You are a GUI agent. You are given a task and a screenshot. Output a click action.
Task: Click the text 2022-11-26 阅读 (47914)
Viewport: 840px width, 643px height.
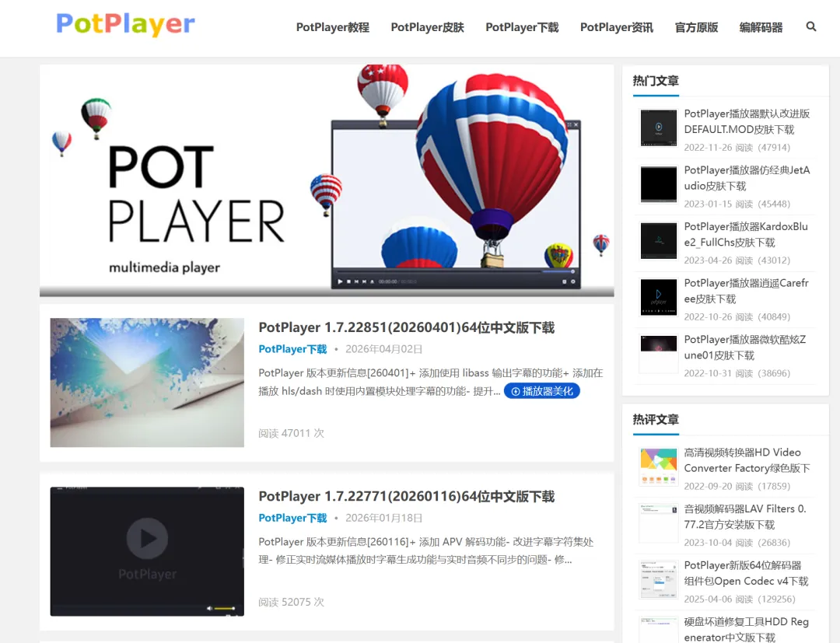737,147
